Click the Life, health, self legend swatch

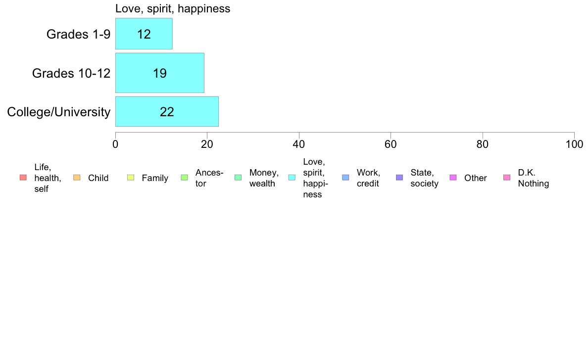pyautogui.click(x=23, y=178)
